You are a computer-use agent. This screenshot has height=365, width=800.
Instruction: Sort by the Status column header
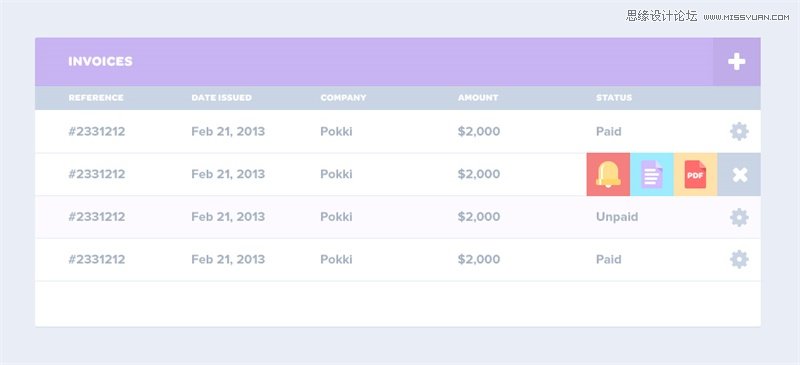pyautogui.click(x=614, y=98)
